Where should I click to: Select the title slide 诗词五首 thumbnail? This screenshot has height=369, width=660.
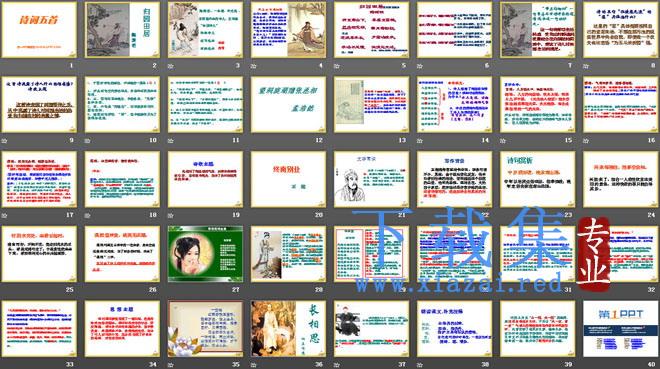39,30
